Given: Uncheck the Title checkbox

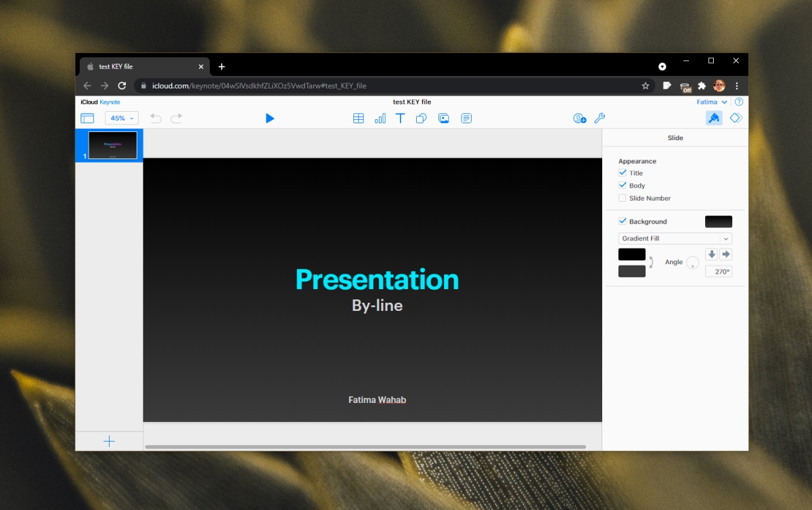Looking at the screenshot, I should 623,173.
